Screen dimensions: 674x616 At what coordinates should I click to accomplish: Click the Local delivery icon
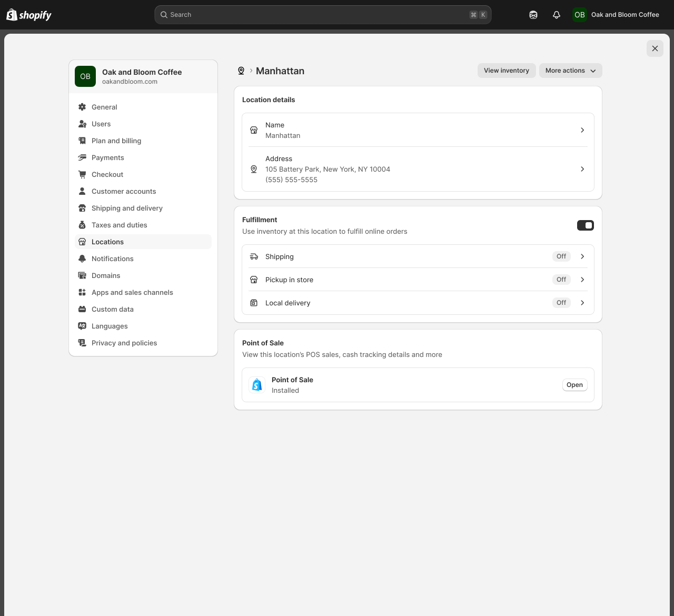coord(254,303)
